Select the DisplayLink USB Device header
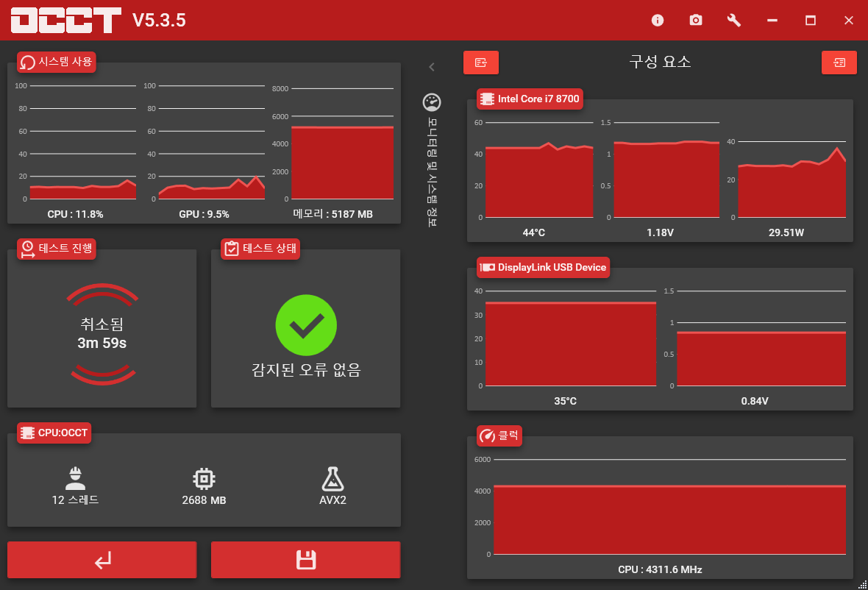The image size is (868, 590). (x=544, y=267)
